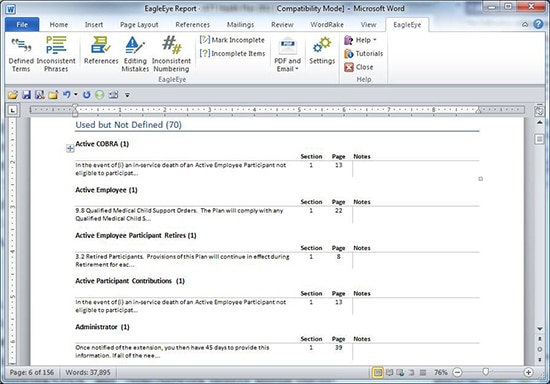Click the 76% zoom level

point(441,372)
